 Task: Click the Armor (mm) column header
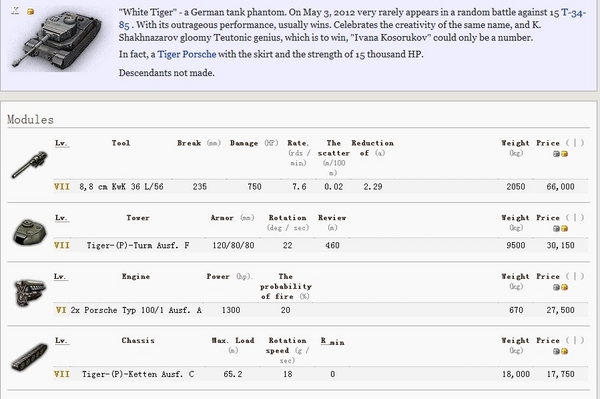tap(232, 218)
